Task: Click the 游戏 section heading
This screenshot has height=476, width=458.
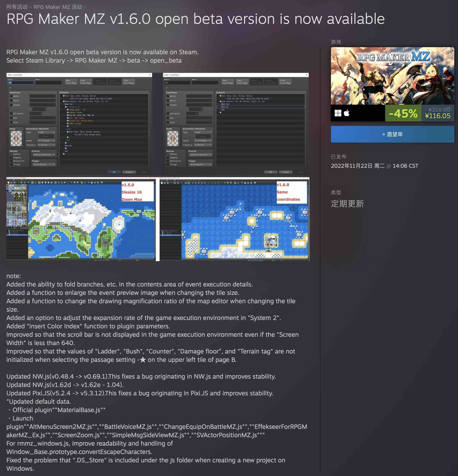Action: [336, 42]
